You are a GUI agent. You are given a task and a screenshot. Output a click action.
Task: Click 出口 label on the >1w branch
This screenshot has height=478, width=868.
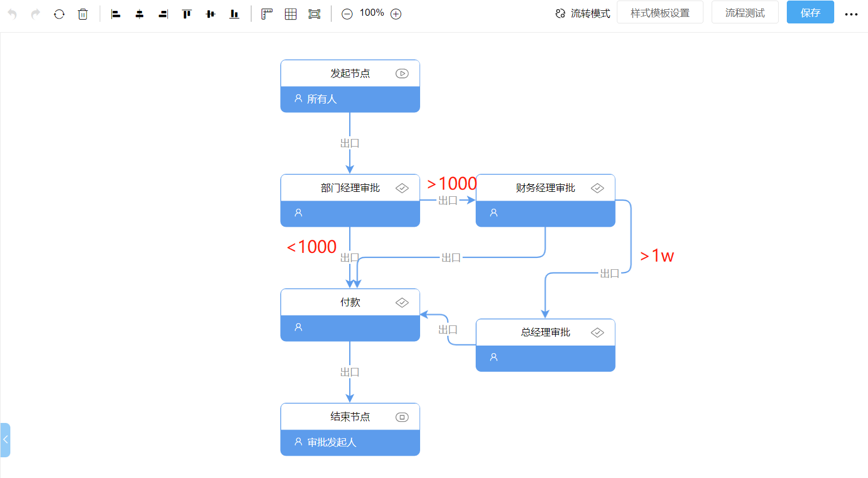click(x=610, y=274)
